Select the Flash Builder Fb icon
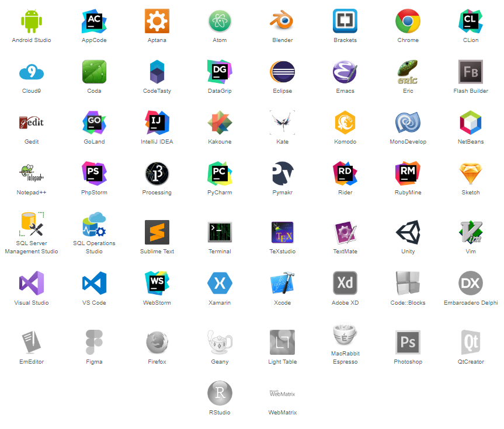The width and height of the screenshot is (504, 429). [471, 72]
